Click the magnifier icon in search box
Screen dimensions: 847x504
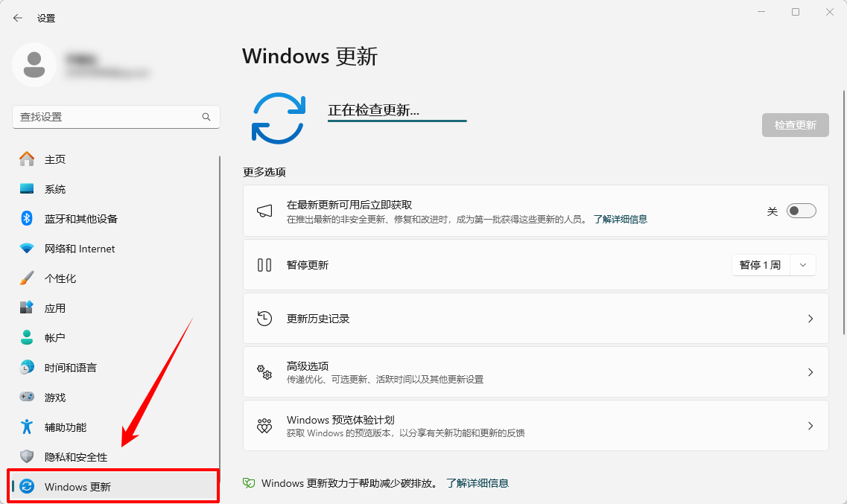(206, 117)
